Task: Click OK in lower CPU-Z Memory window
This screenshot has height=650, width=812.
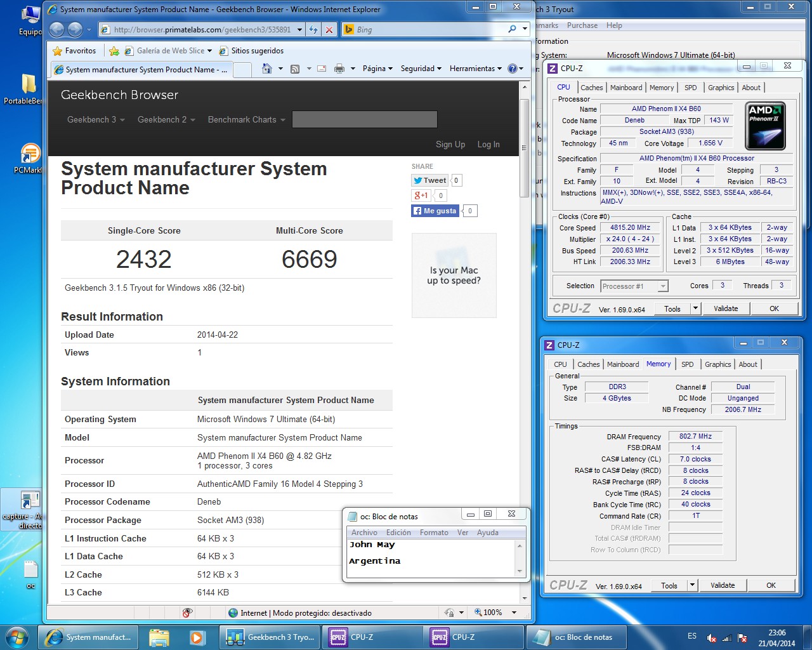Action: (771, 585)
